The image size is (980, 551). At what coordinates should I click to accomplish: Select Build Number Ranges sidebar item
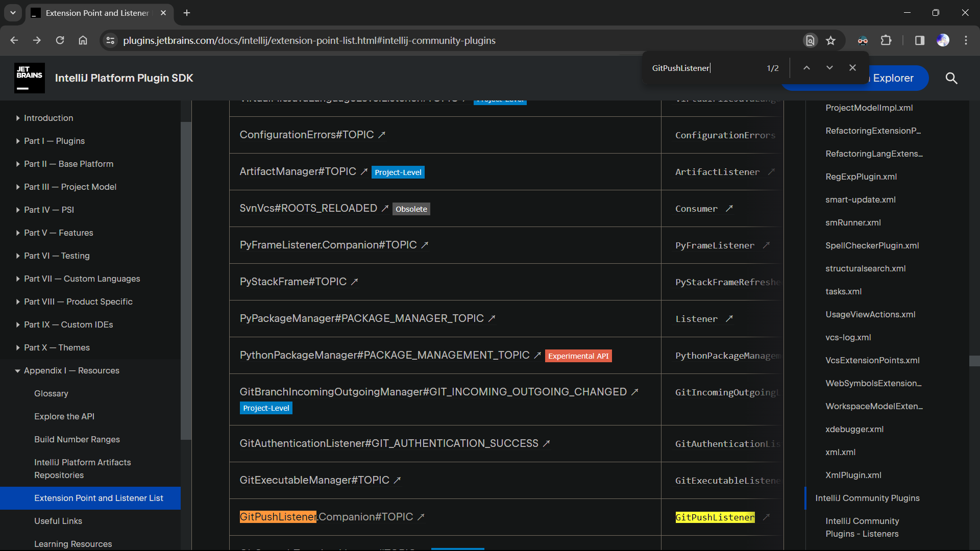click(x=77, y=439)
